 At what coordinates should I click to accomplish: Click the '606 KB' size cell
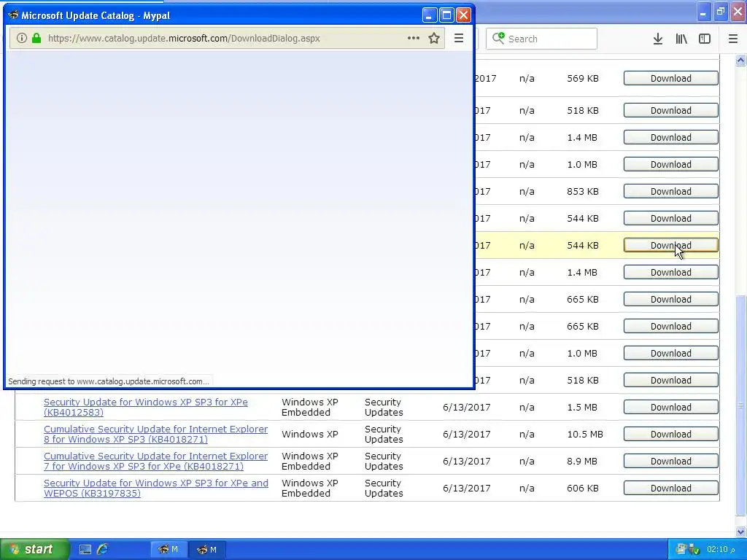[x=583, y=488]
